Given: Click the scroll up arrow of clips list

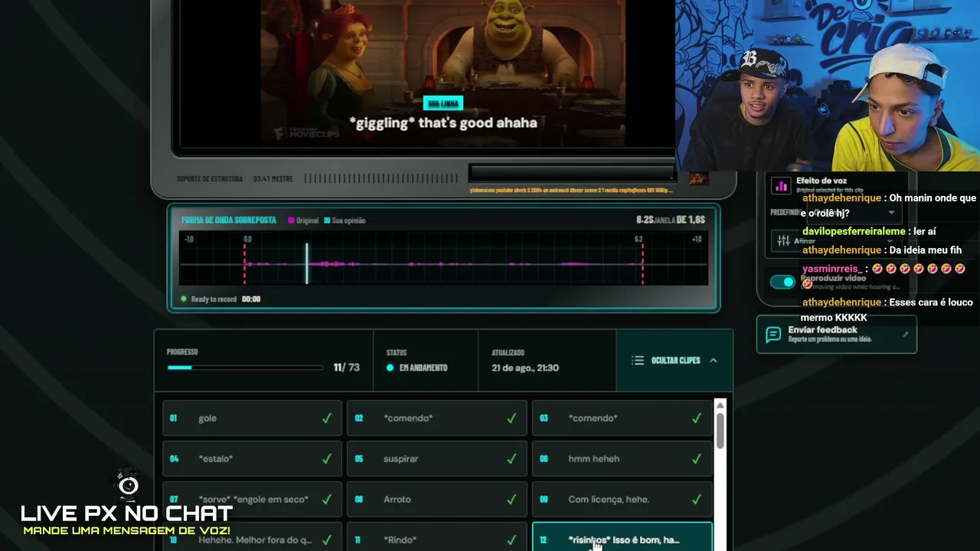Looking at the screenshot, I should (720, 405).
